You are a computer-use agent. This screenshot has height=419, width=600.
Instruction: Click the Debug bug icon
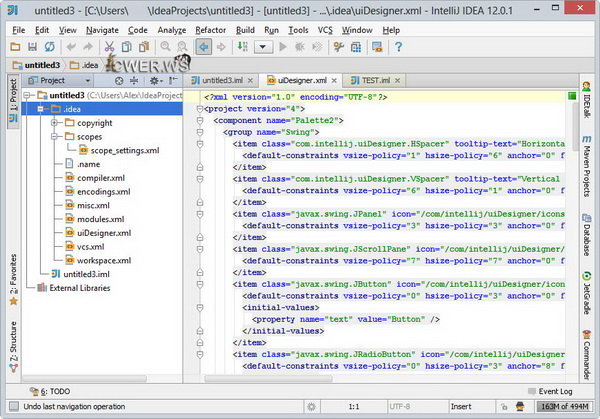pos(300,47)
